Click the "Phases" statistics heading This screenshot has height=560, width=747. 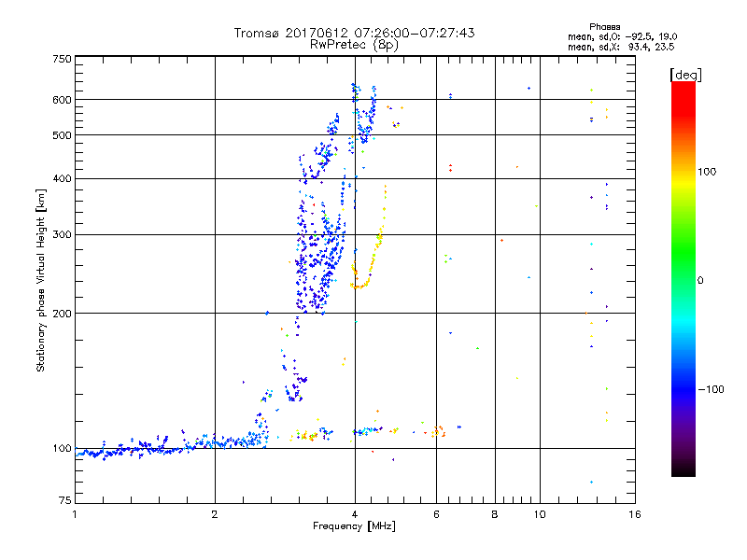coord(604,27)
